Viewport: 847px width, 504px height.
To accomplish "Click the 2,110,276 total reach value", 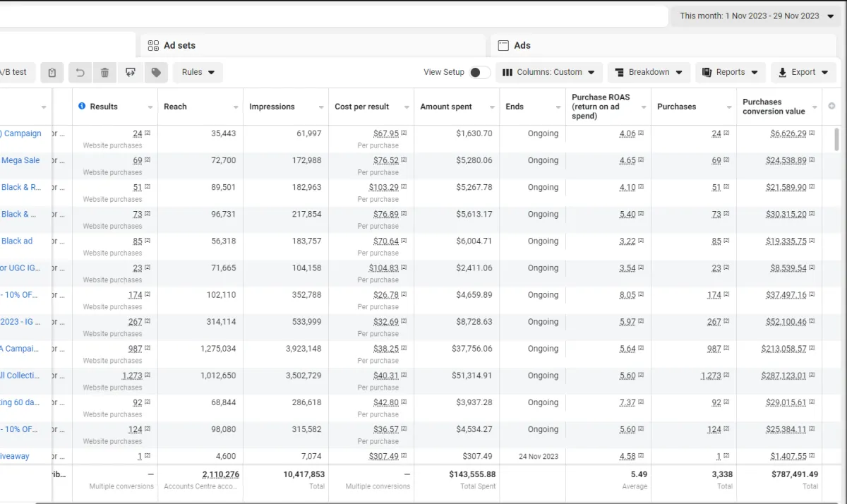I will coord(220,474).
